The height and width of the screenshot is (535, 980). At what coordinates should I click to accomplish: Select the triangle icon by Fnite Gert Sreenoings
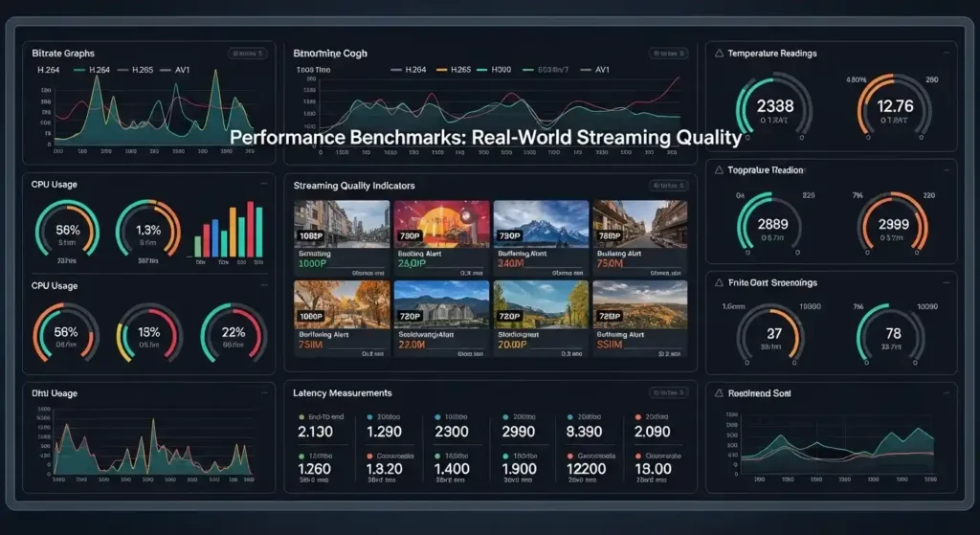pyautogui.click(x=720, y=283)
